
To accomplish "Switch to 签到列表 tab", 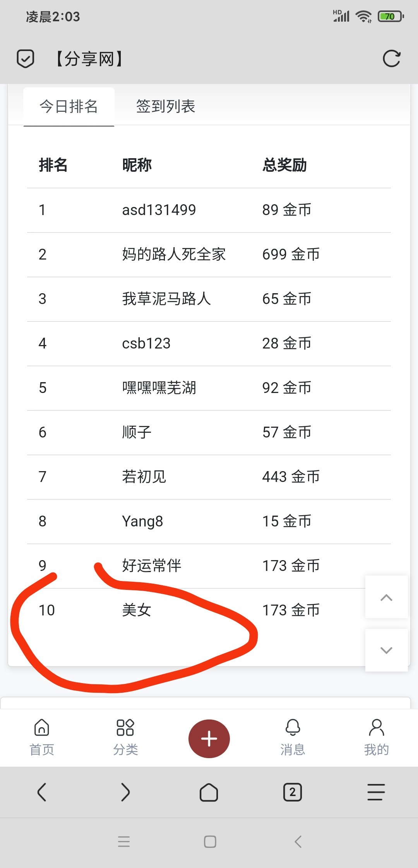I will coord(166,106).
